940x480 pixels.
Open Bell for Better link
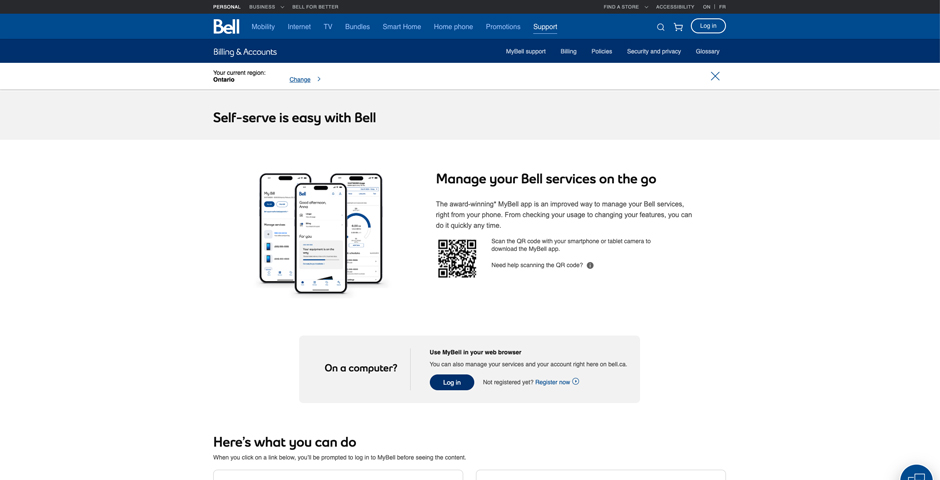point(315,7)
